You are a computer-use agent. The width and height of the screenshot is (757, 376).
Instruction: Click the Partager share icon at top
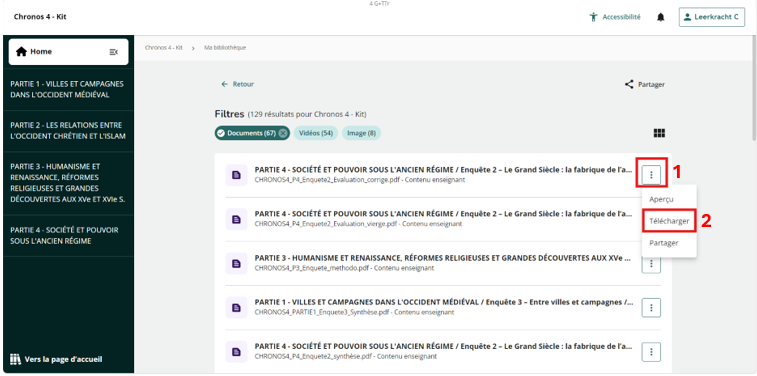click(x=629, y=84)
